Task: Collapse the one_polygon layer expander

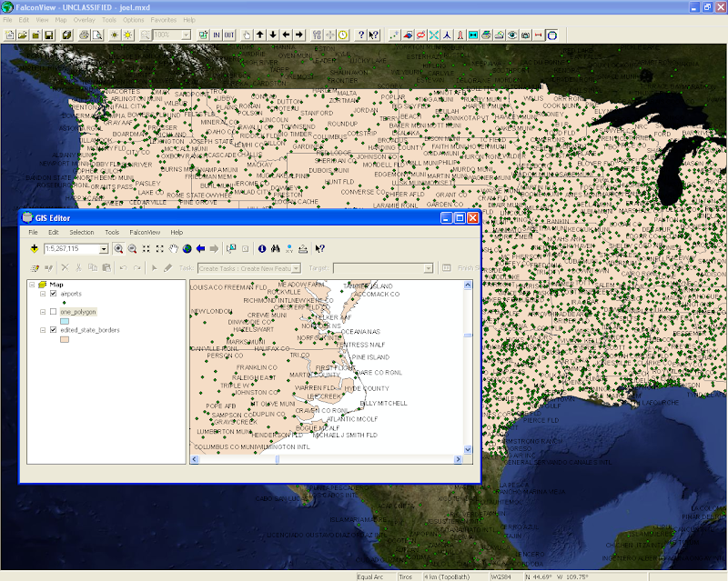Action: pos(43,312)
